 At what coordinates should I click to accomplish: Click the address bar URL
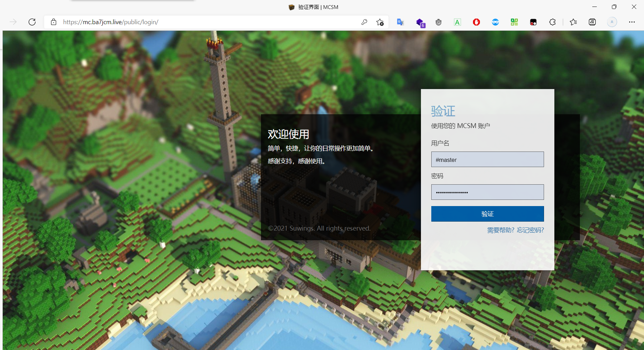pos(111,22)
